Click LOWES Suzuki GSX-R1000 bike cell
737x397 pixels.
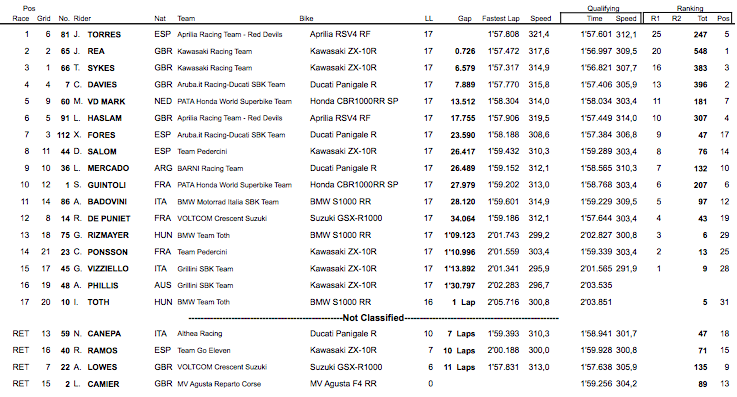click(346, 367)
